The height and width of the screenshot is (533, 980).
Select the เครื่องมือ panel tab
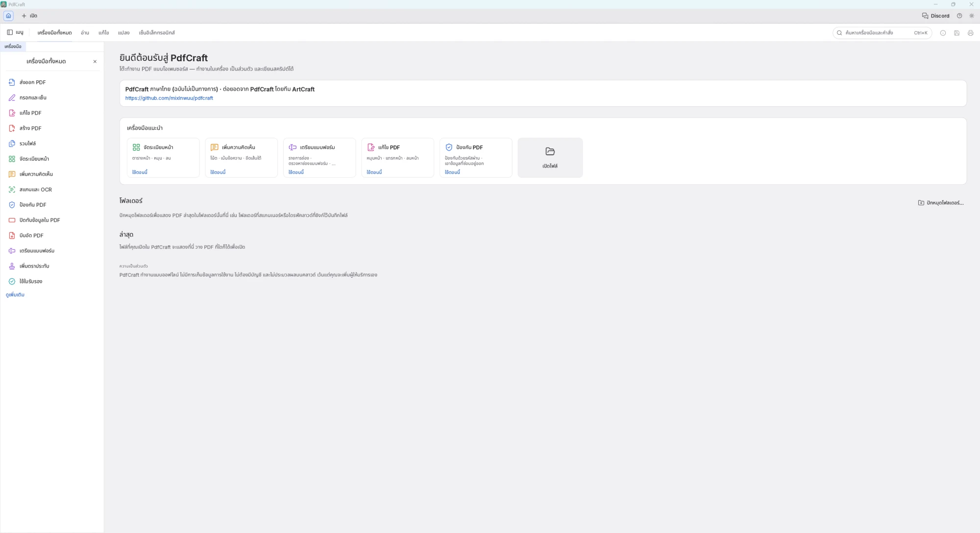pyautogui.click(x=13, y=47)
